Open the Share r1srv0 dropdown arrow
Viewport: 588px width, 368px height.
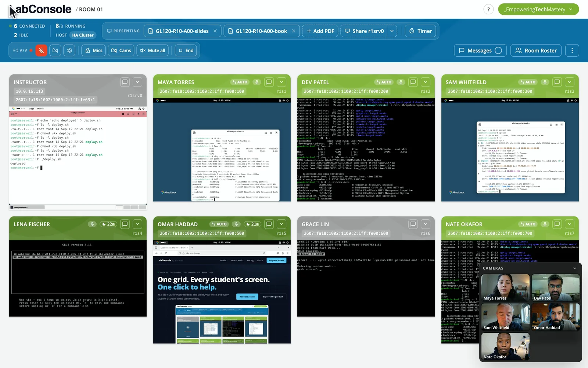coord(392,31)
